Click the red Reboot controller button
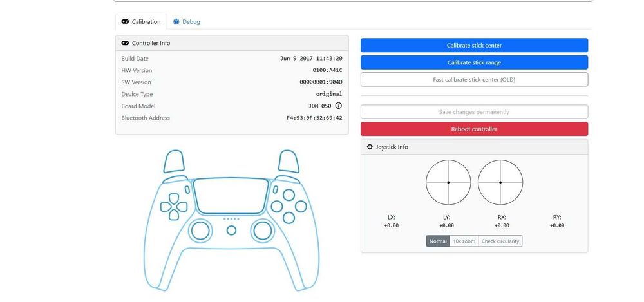Viewport: 644px width, 302px height. coord(475,129)
